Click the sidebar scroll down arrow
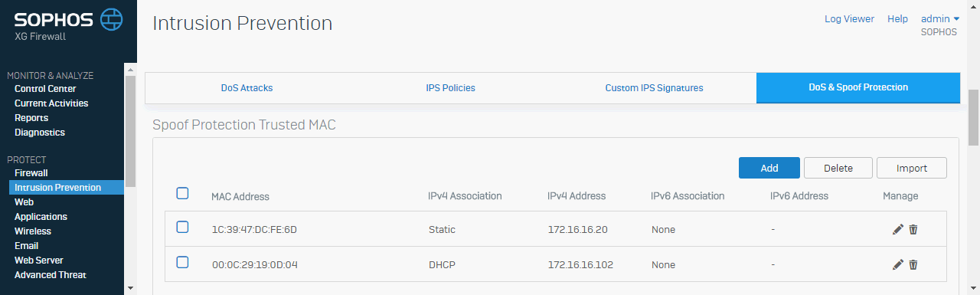 (x=129, y=288)
